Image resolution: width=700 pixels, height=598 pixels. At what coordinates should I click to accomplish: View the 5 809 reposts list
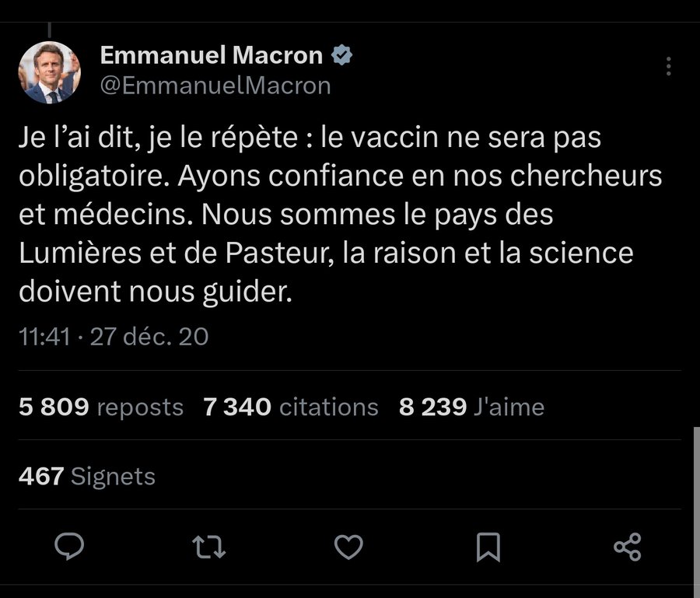pos(101,407)
